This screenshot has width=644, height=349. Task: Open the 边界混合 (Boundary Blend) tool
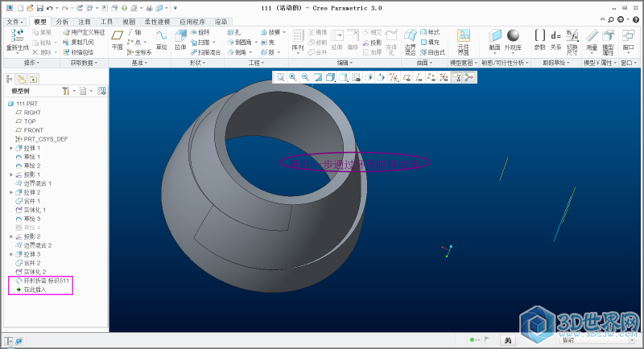(411, 39)
